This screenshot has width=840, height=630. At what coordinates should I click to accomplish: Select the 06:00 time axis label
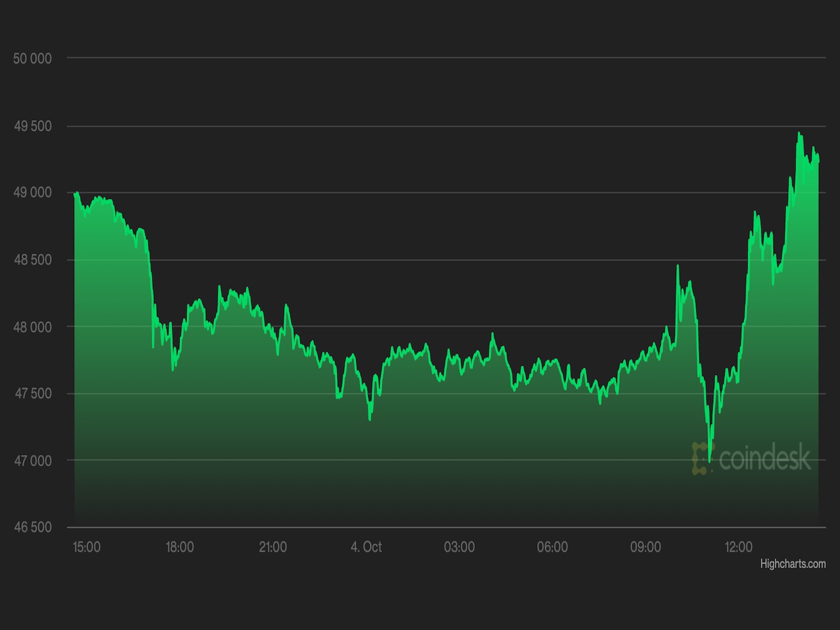552,547
